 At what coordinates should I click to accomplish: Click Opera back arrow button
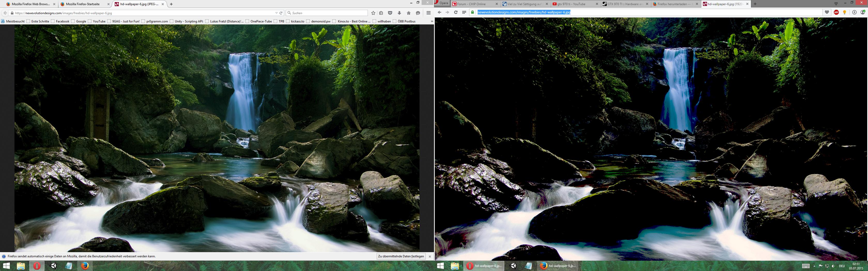(x=439, y=12)
